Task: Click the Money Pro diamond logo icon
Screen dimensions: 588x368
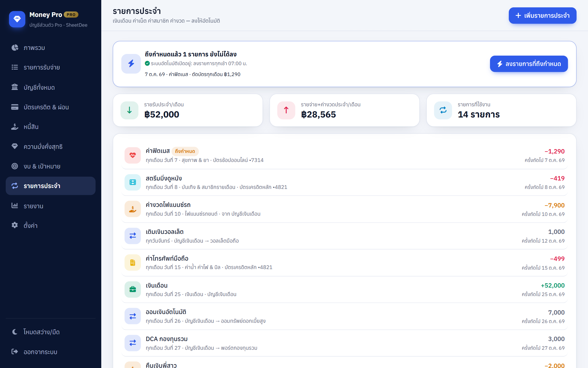Action: (x=17, y=19)
